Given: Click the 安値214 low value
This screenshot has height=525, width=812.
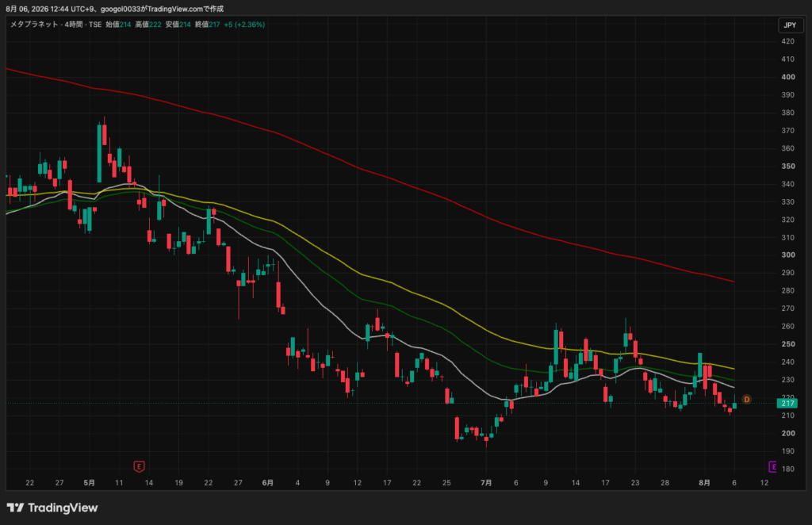Looking at the screenshot, I should [178, 25].
